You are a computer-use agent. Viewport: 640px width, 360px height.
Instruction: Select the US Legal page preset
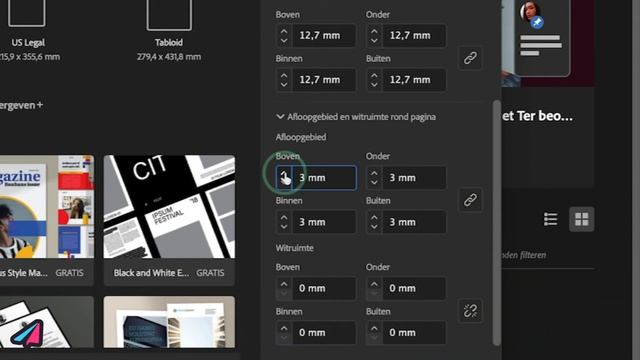(27, 31)
